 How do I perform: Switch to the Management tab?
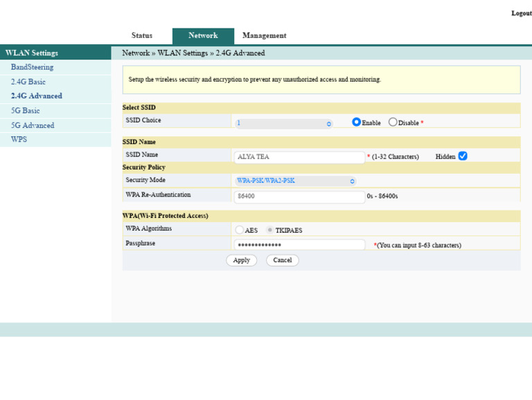point(264,36)
